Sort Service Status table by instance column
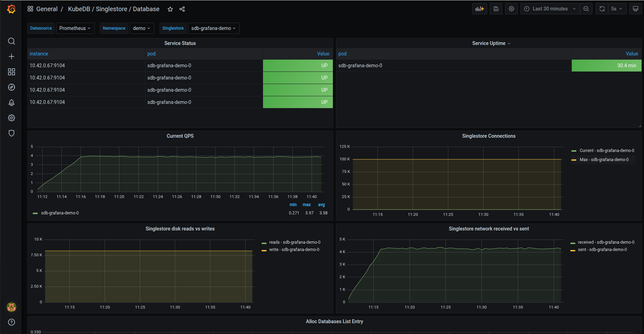Viewport: 644px width, 334px height. [39, 54]
